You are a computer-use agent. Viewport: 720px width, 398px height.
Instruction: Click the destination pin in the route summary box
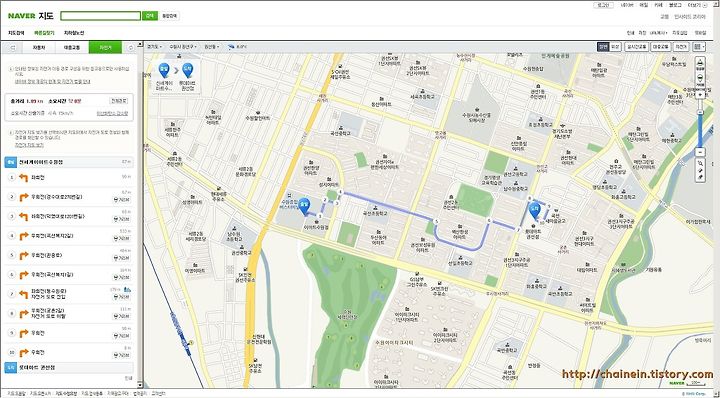pos(187,70)
